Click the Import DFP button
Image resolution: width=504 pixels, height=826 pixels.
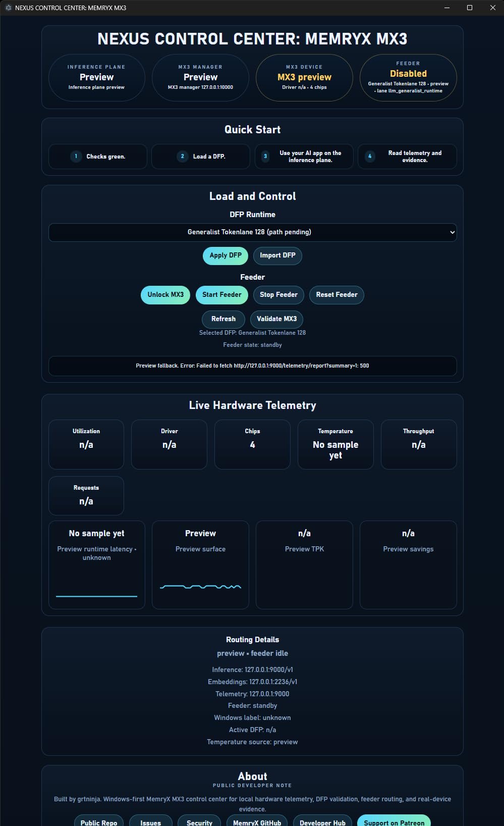tap(277, 255)
